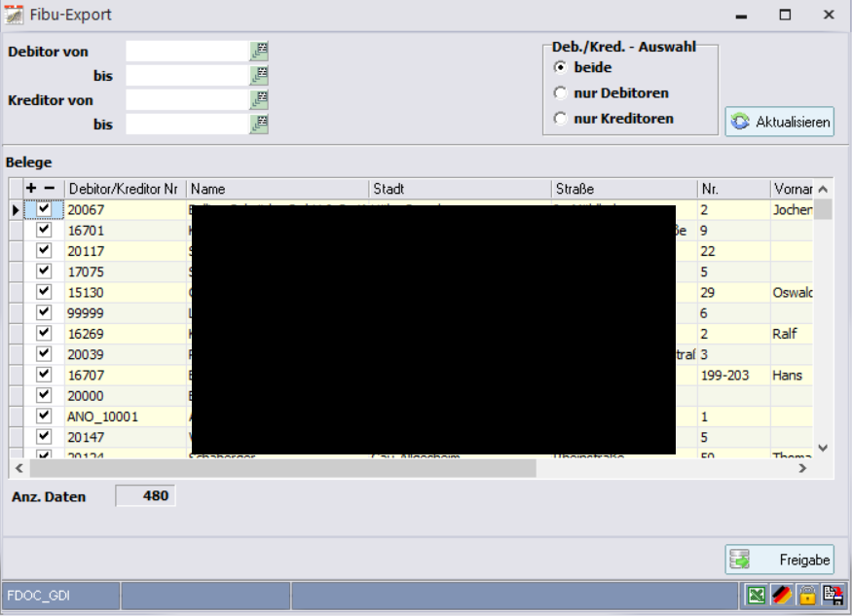Click the plus icon to select all rows
Screen dimensions: 852x616
pyautogui.click(x=31, y=188)
